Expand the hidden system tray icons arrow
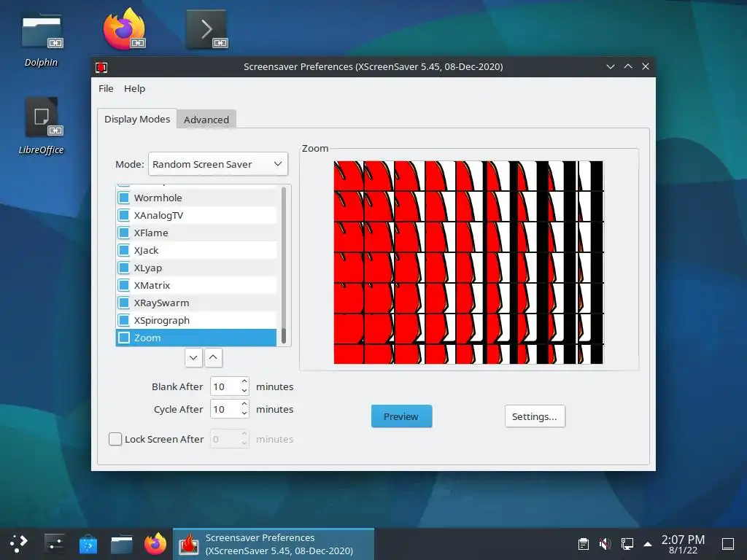 coord(648,544)
